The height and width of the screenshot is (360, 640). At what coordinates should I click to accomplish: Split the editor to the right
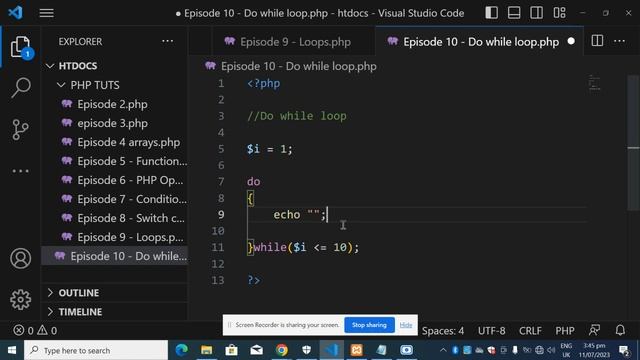[x=597, y=41]
